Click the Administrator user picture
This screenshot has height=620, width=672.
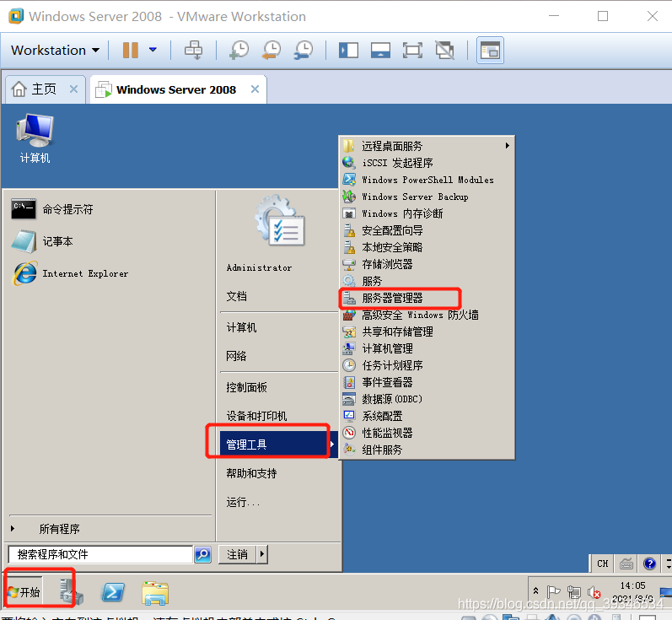click(280, 221)
